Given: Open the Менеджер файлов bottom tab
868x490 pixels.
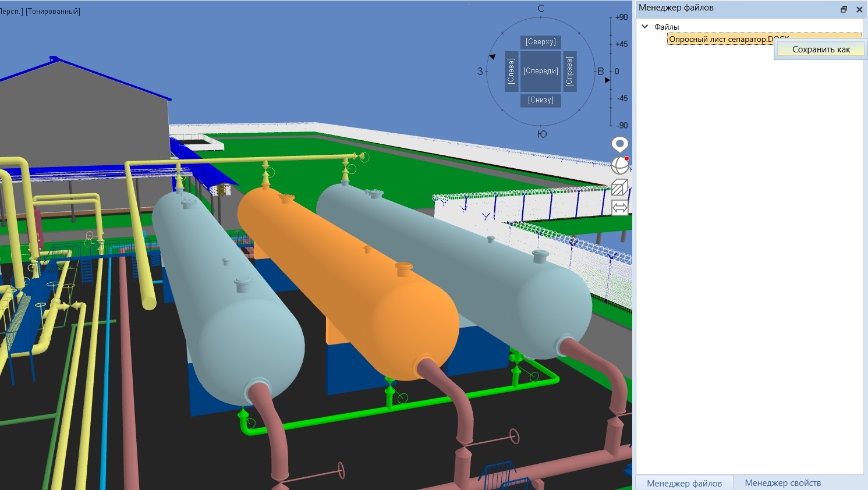Looking at the screenshot, I should (x=684, y=484).
